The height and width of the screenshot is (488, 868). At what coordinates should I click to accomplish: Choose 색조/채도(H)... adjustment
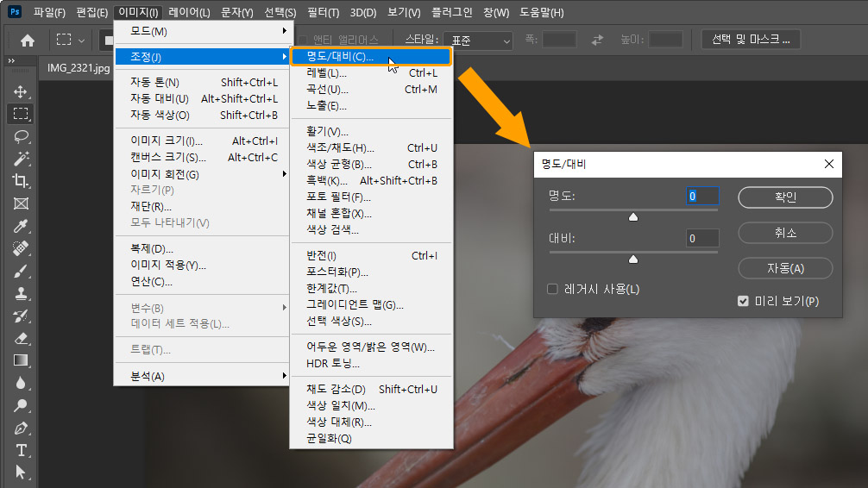click(372, 147)
